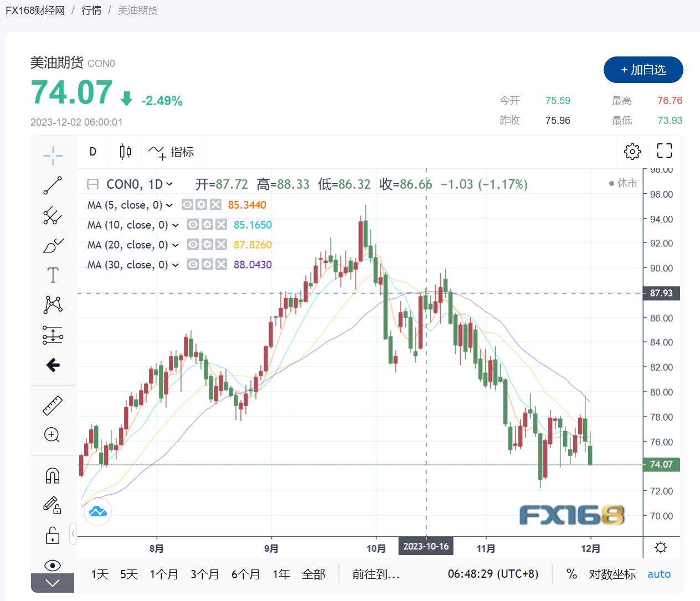Screen dimensions: 700x601
Task: Switch to the 3个月 time range
Action: coord(204,574)
